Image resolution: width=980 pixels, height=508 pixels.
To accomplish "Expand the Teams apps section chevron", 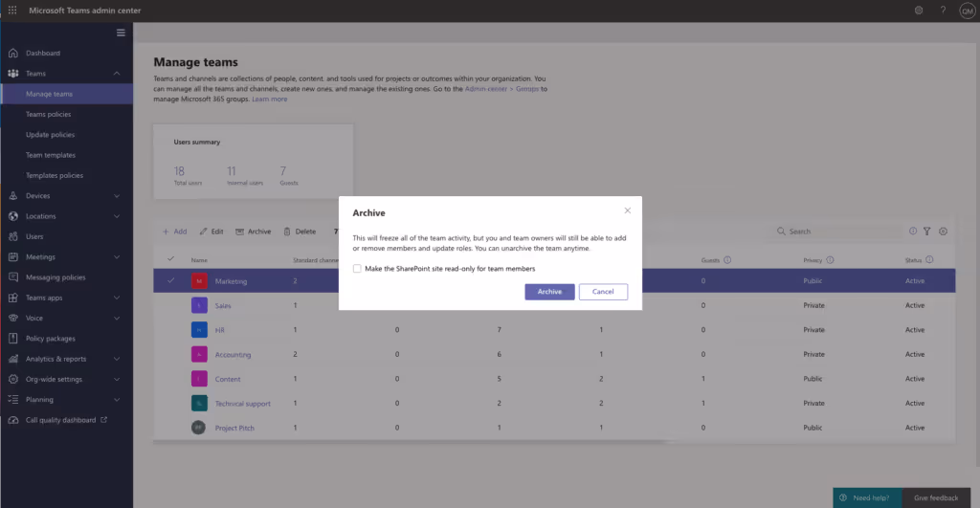I will [x=117, y=298].
